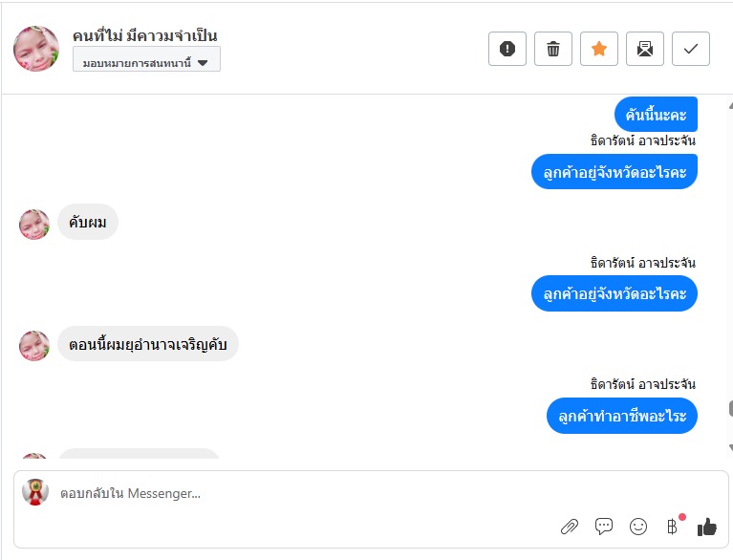
Task: Toggle the orange star follow-up flag
Action: [x=599, y=49]
